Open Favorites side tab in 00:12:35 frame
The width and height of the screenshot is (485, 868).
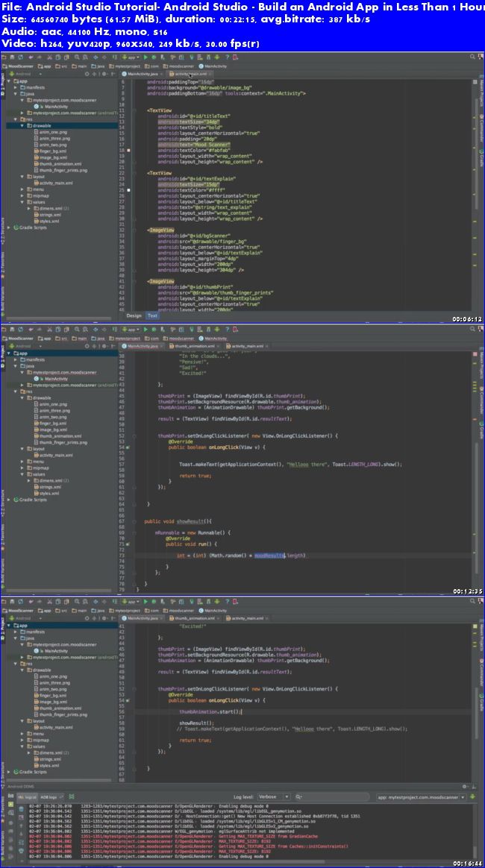3,535
